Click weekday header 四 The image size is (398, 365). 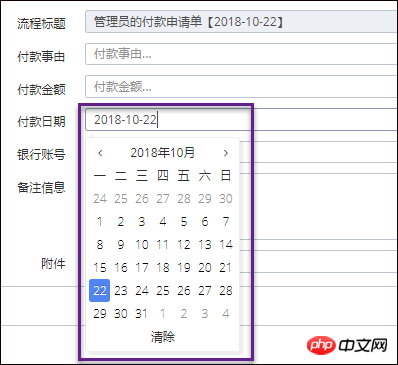coord(163,176)
